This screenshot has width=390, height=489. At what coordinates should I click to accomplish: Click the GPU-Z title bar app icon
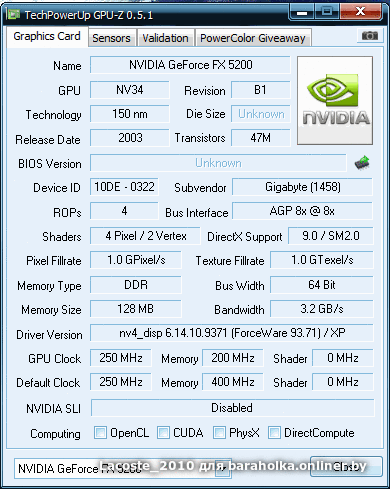coord(14,14)
